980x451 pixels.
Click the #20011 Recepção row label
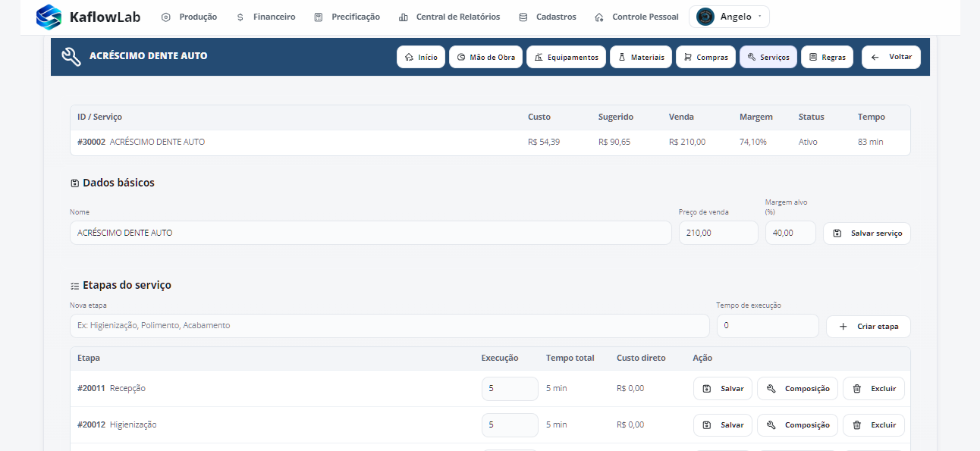tap(112, 389)
